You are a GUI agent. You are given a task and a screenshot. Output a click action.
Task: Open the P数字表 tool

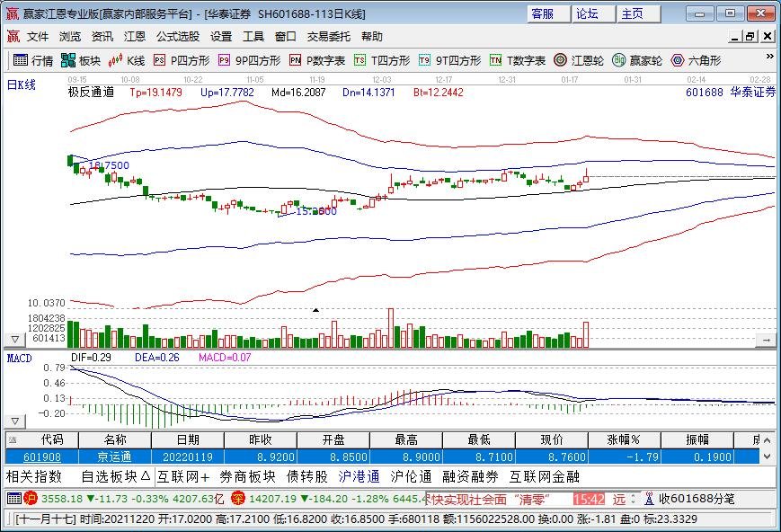pos(317,61)
